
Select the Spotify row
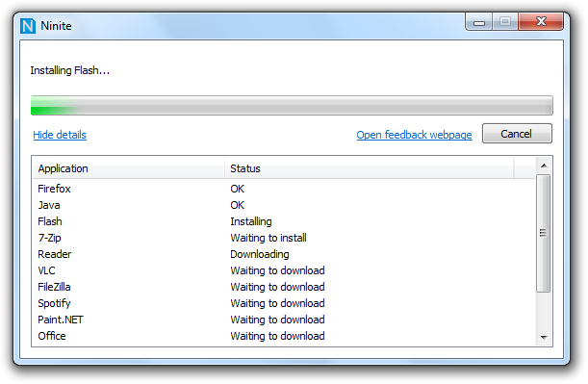284,303
